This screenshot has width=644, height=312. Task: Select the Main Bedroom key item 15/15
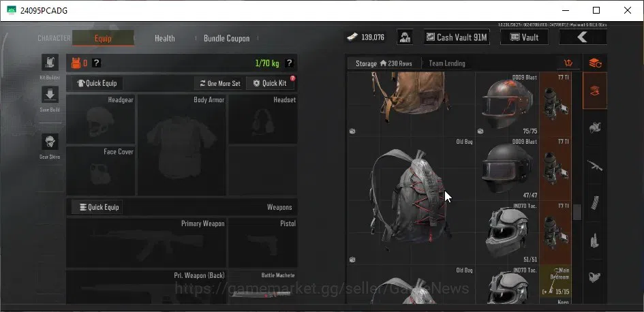point(555,281)
